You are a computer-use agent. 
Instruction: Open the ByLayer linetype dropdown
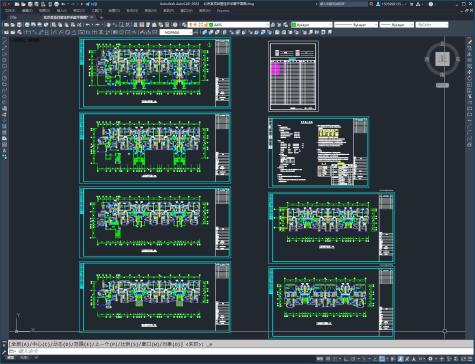356,25
